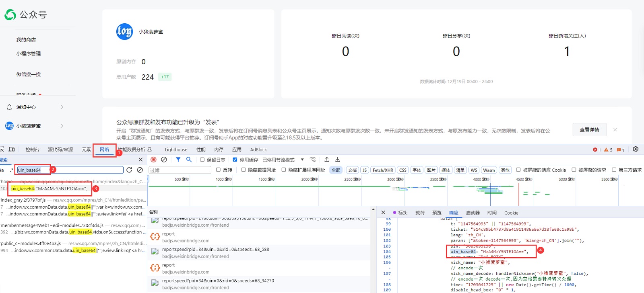Click the 查看详情 button
The width and height of the screenshot is (644, 293).
(x=589, y=129)
